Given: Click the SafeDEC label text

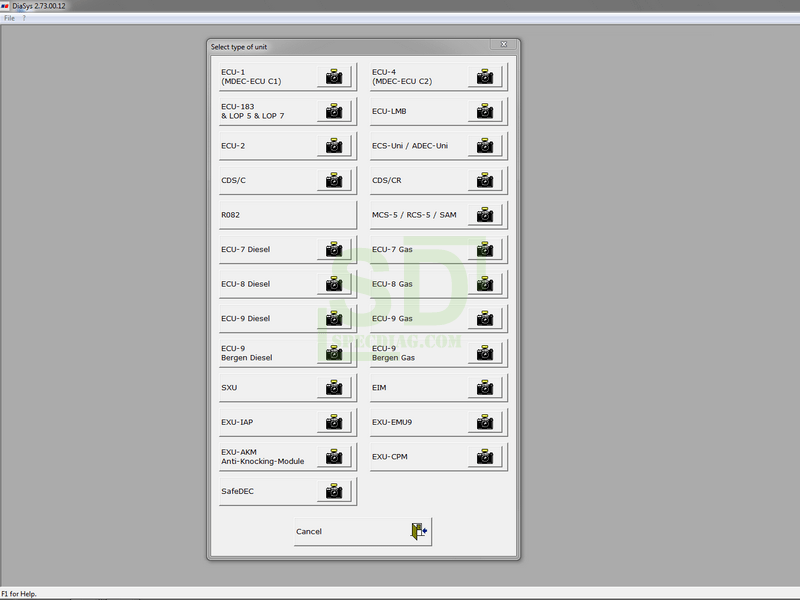Looking at the screenshot, I should [x=237, y=491].
